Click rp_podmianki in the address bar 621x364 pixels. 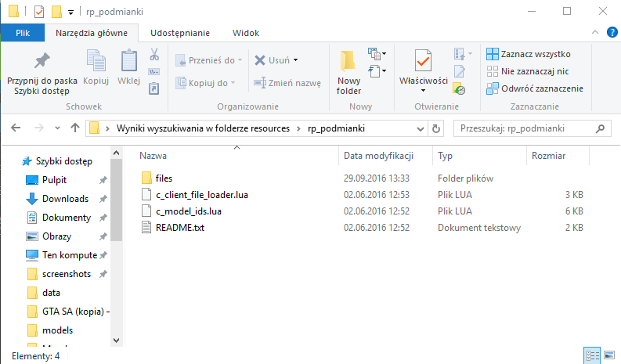pyautogui.click(x=336, y=128)
